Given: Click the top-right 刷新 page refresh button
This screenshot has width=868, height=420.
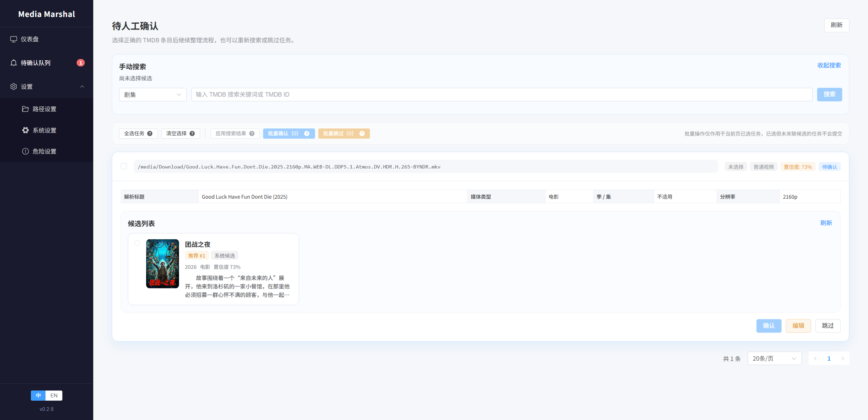Looking at the screenshot, I should [x=836, y=25].
